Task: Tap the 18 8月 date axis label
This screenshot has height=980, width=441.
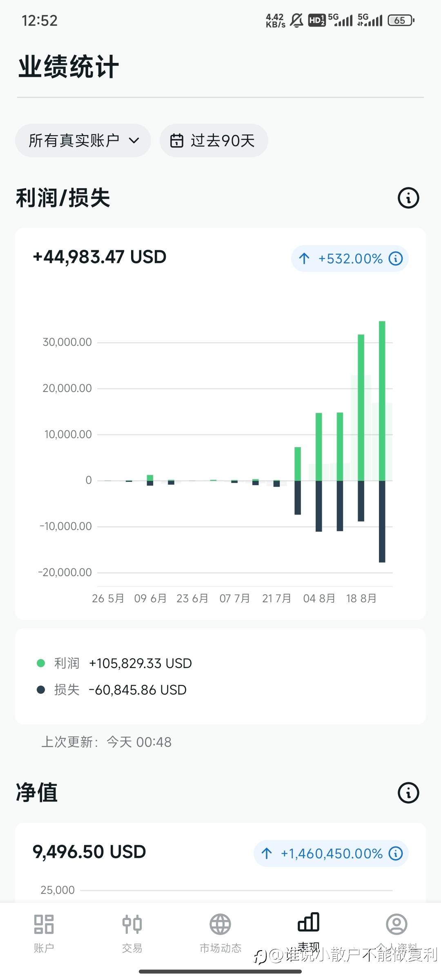Action: click(361, 599)
